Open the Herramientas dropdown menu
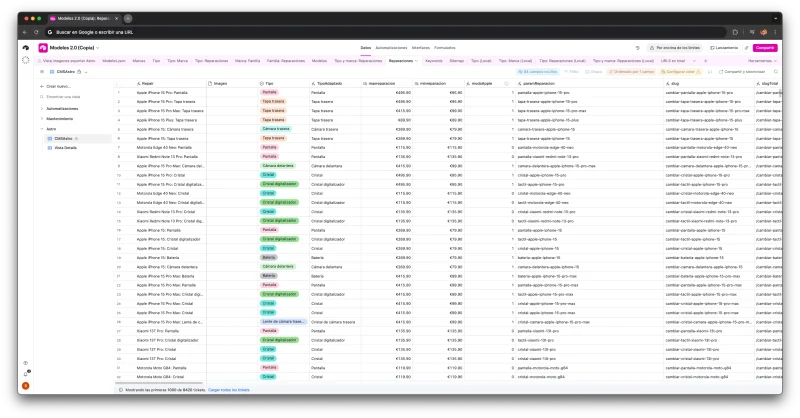Image resolution: width=800 pixels, height=418 pixels. tap(762, 61)
